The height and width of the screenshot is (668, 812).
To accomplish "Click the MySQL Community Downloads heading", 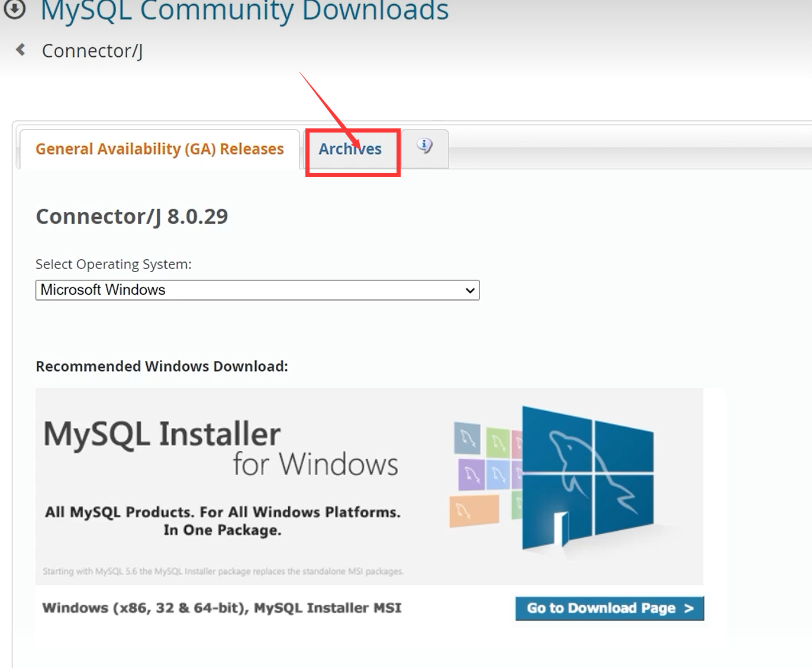I will (x=244, y=10).
